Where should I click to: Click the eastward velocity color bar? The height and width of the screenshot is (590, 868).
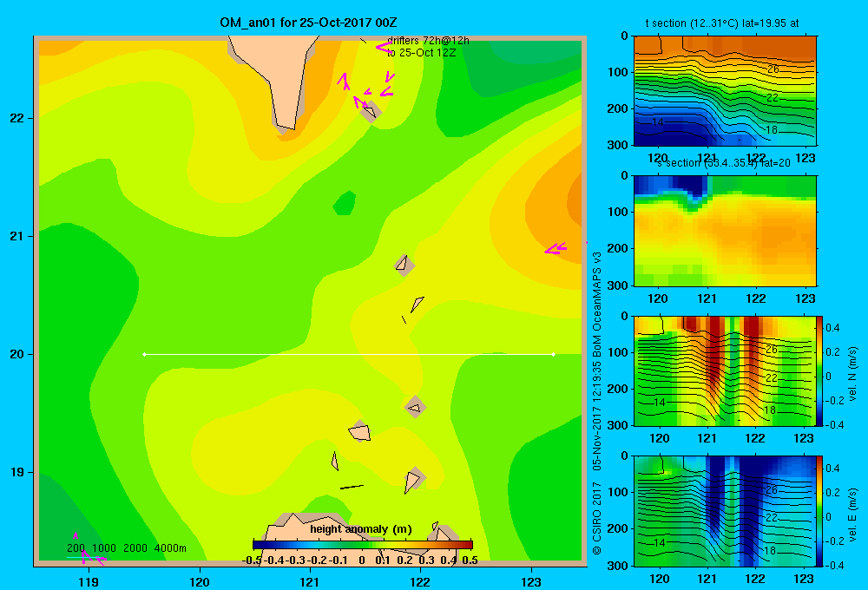pos(819,511)
